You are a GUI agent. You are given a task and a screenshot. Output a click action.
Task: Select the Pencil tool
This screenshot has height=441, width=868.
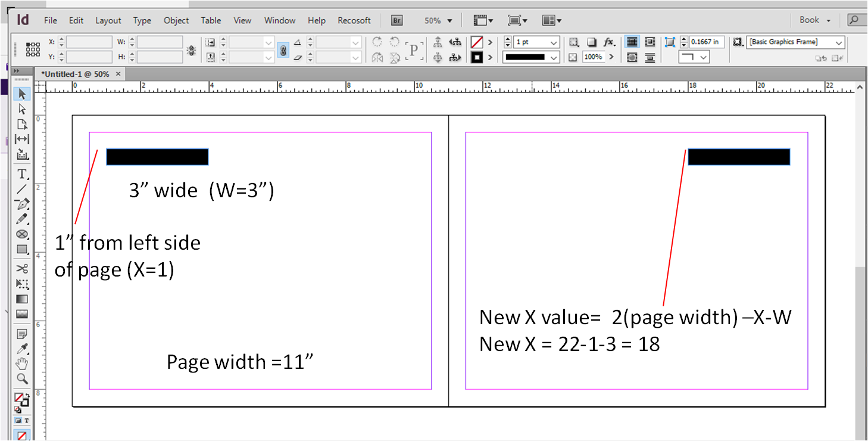[22, 219]
